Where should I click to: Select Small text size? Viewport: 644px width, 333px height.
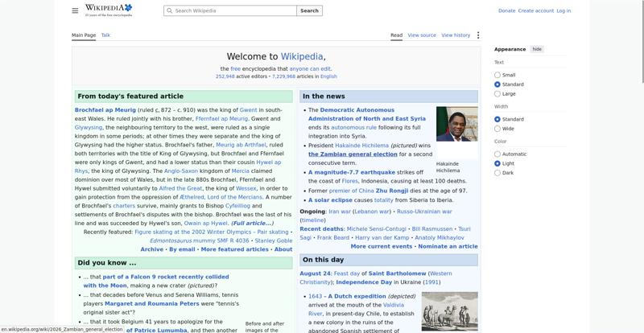tap(497, 75)
